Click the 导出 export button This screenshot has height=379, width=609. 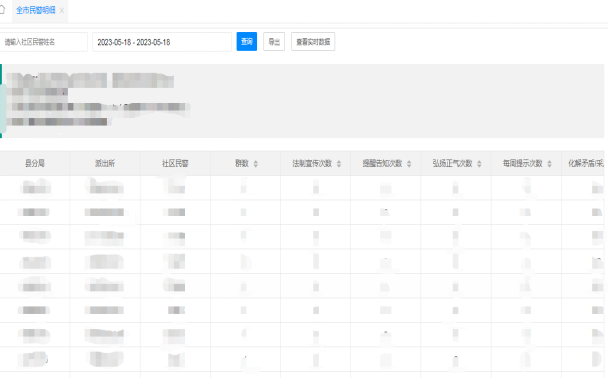(274, 42)
